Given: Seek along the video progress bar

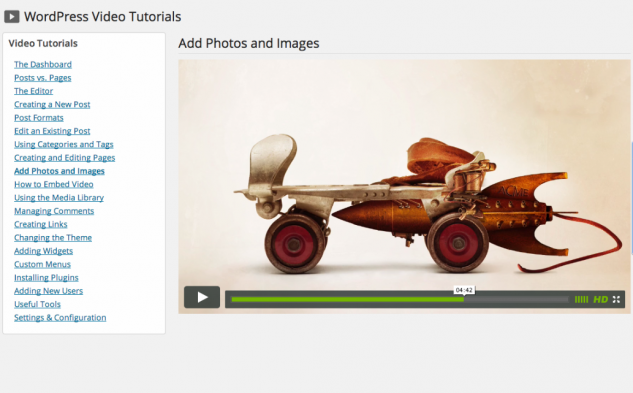Looking at the screenshot, I should click(400, 300).
